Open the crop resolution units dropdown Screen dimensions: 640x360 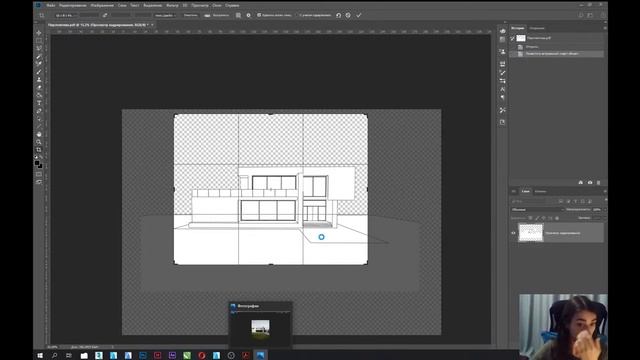pyautogui.click(x=164, y=15)
